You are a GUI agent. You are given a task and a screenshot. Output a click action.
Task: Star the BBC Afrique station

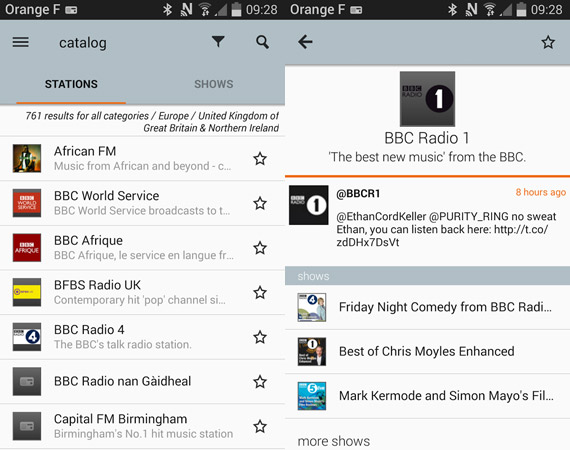pyautogui.click(x=260, y=248)
